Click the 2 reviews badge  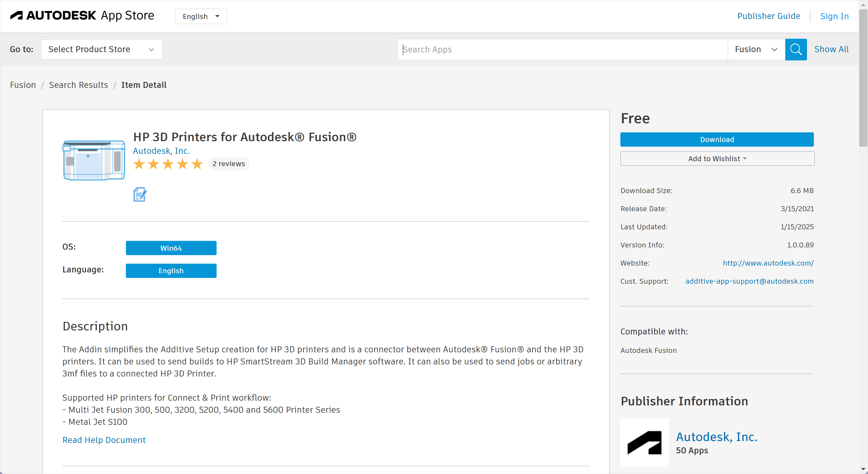(228, 164)
